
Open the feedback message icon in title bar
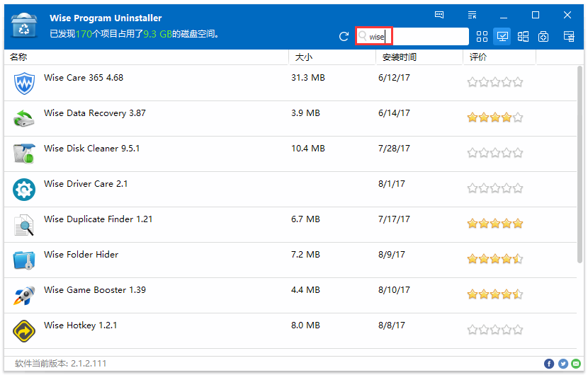(x=439, y=15)
